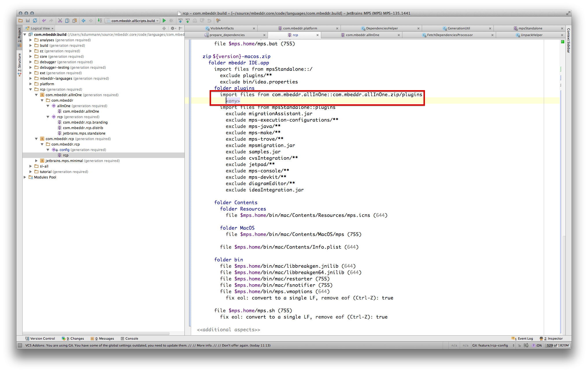
Task: Open the Logical View dropdown
Action: point(40,28)
